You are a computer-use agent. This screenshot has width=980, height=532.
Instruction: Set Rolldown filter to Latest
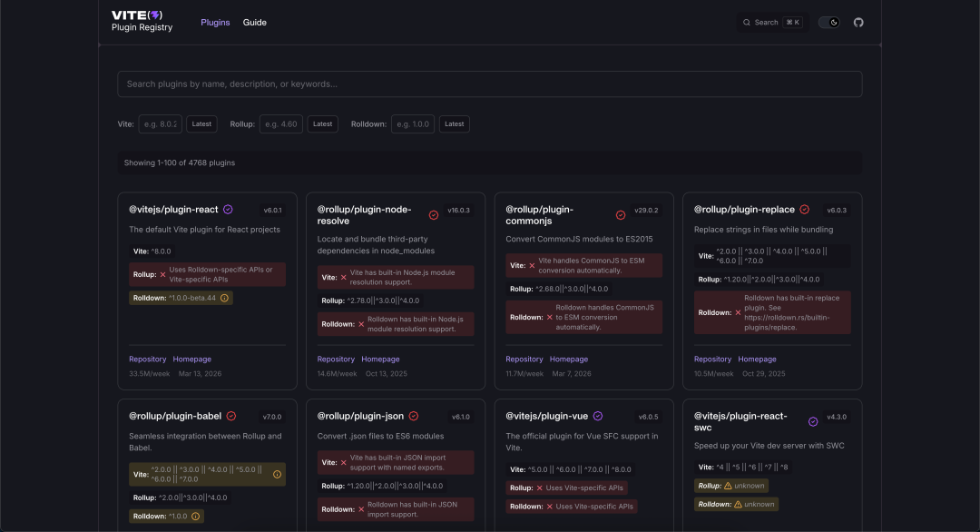(x=455, y=123)
